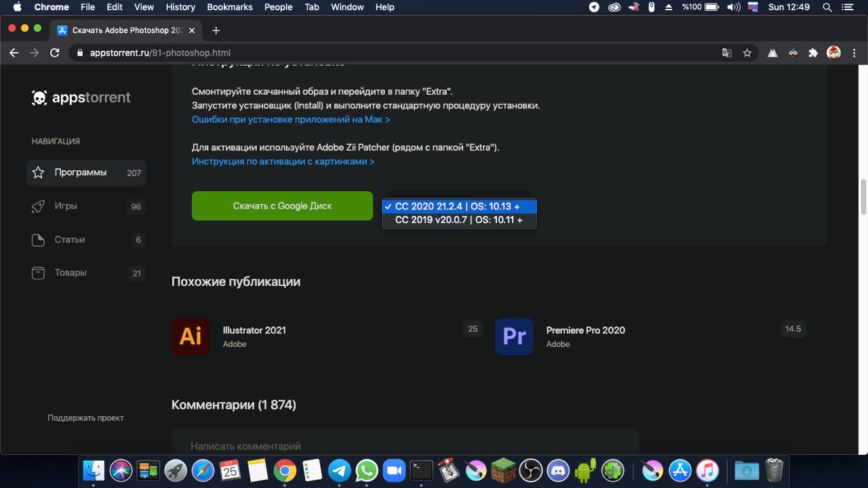Click the appstorrent skull logo

pyautogui.click(x=39, y=98)
